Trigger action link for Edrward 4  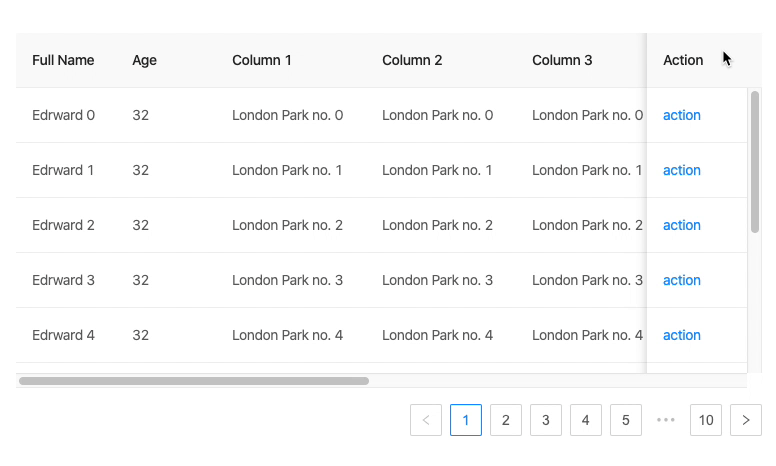pyautogui.click(x=682, y=335)
